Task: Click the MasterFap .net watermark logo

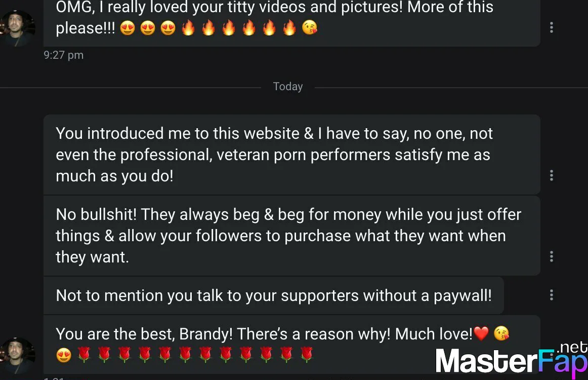Action: (511, 359)
